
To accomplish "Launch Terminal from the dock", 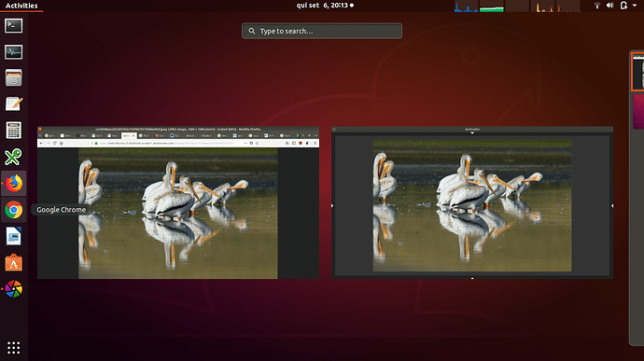I will (14, 26).
